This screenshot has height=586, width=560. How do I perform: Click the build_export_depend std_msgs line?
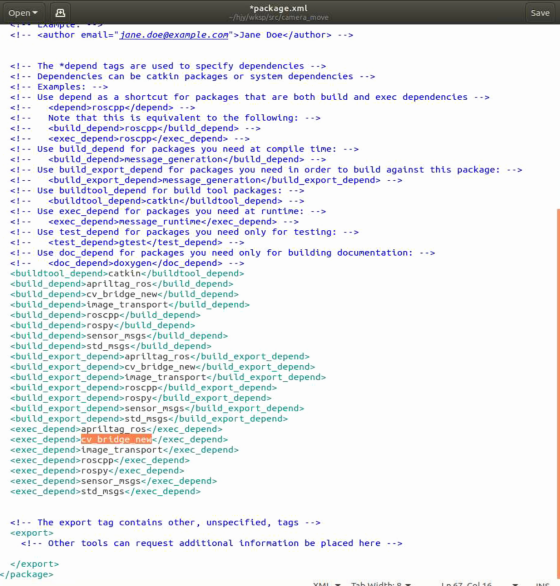(x=149, y=419)
